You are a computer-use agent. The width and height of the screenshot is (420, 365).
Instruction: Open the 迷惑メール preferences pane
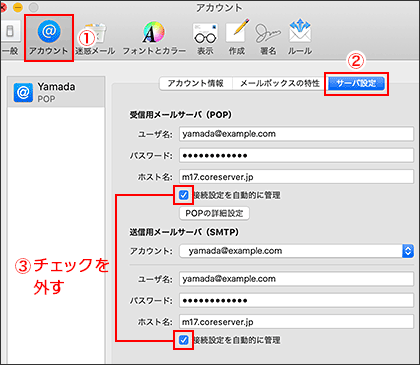(95, 38)
